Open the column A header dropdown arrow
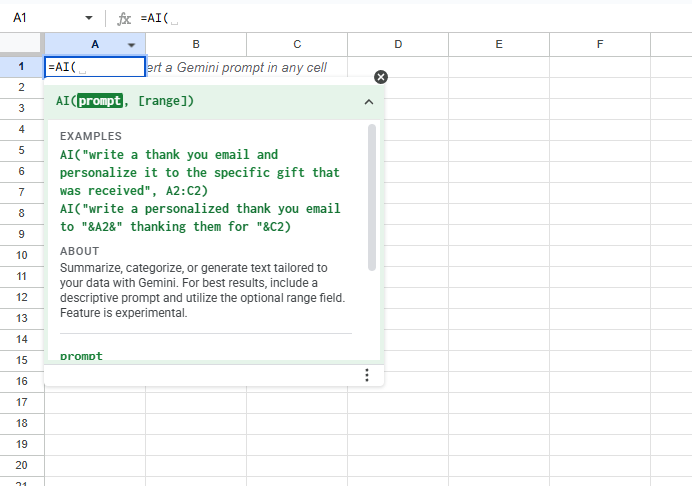Screen dimensions: 692x486 [x=132, y=45]
